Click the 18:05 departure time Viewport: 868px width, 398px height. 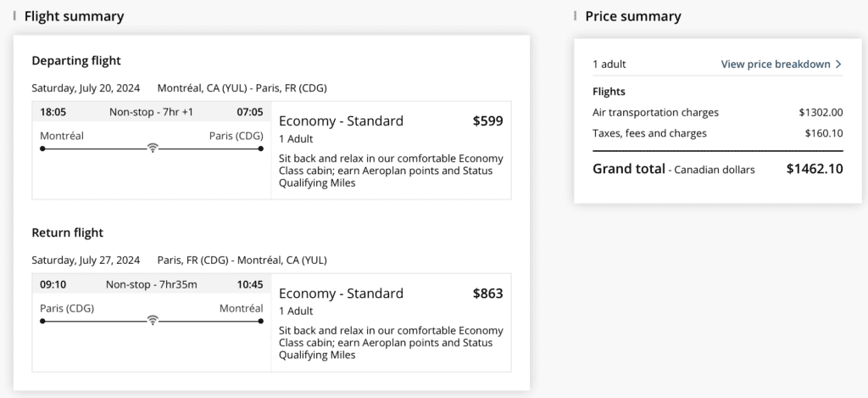click(x=53, y=112)
